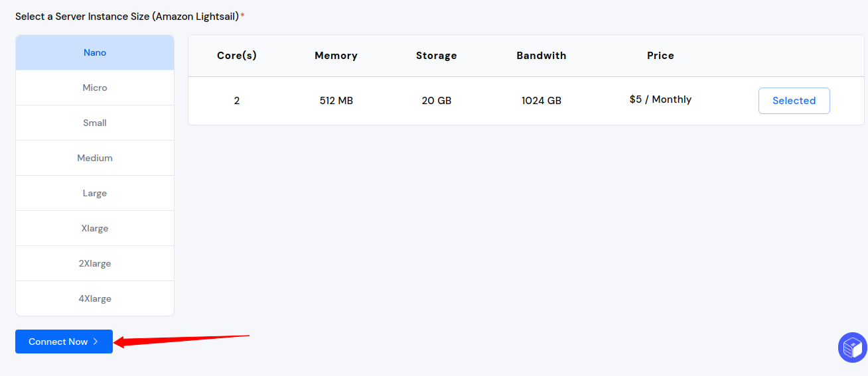The image size is (868, 376).
Task: Open the floating cube chat widget icon
Action: pyautogui.click(x=853, y=347)
